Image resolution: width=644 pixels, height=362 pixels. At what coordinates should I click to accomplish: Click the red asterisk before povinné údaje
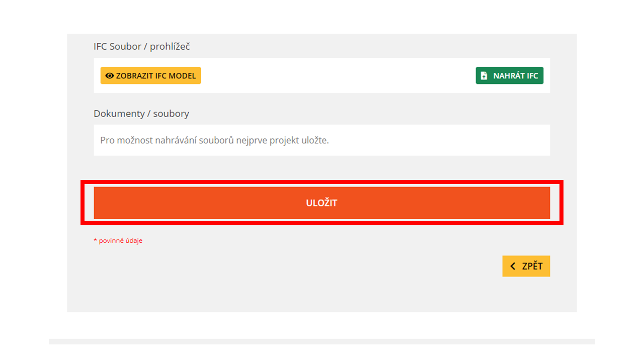(95, 240)
